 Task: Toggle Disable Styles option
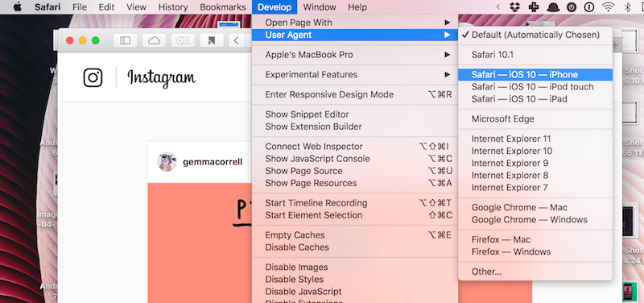355,280
